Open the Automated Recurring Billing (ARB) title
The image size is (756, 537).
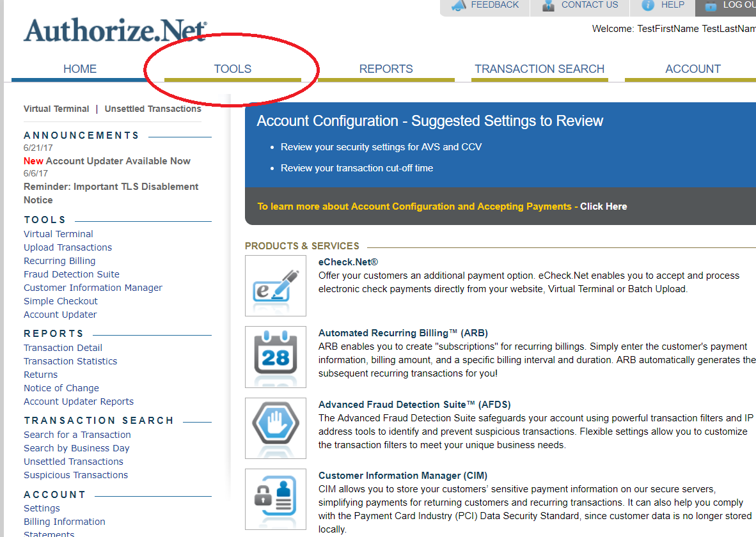[x=403, y=333]
